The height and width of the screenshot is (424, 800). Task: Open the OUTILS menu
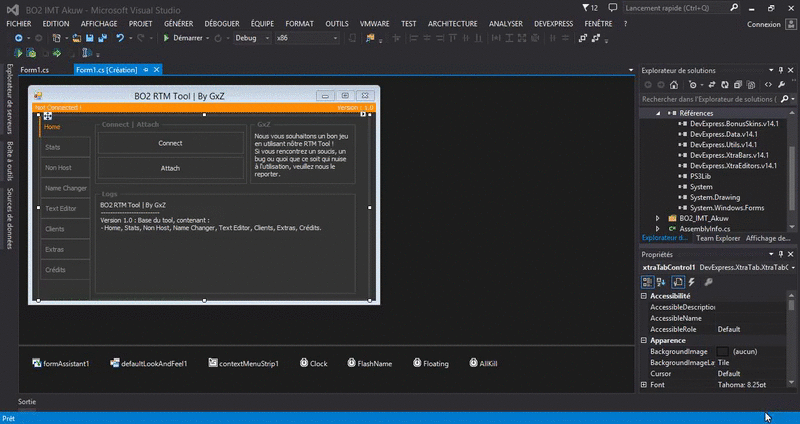point(337,23)
